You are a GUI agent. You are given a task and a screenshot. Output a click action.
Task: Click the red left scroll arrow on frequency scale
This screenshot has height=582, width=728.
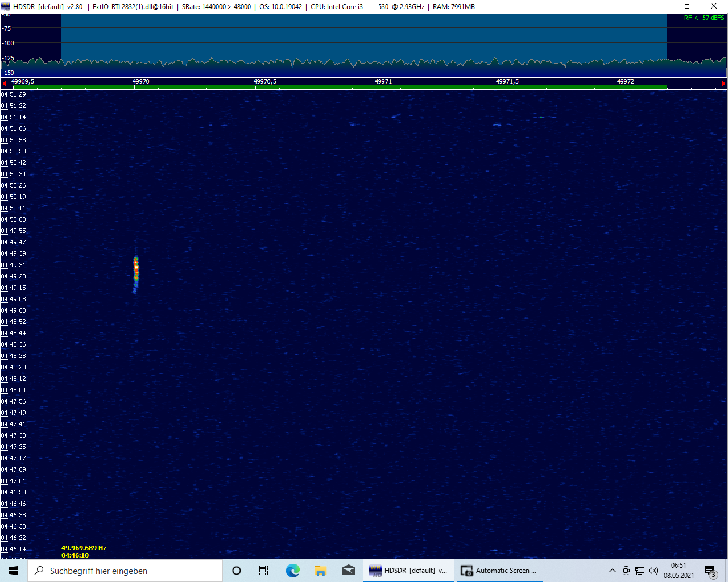click(x=4, y=84)
